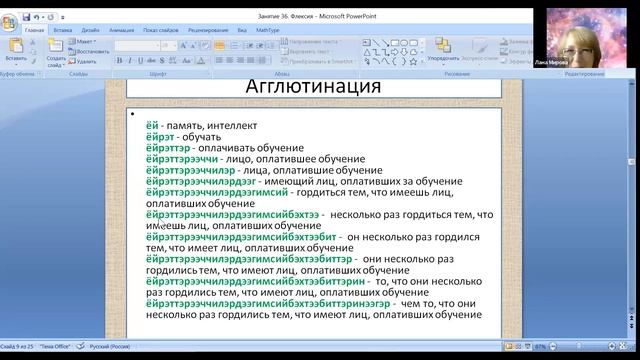Customize the Quick Access toolbar
This screenshot has height=360, width=640.
coord(62,18)
